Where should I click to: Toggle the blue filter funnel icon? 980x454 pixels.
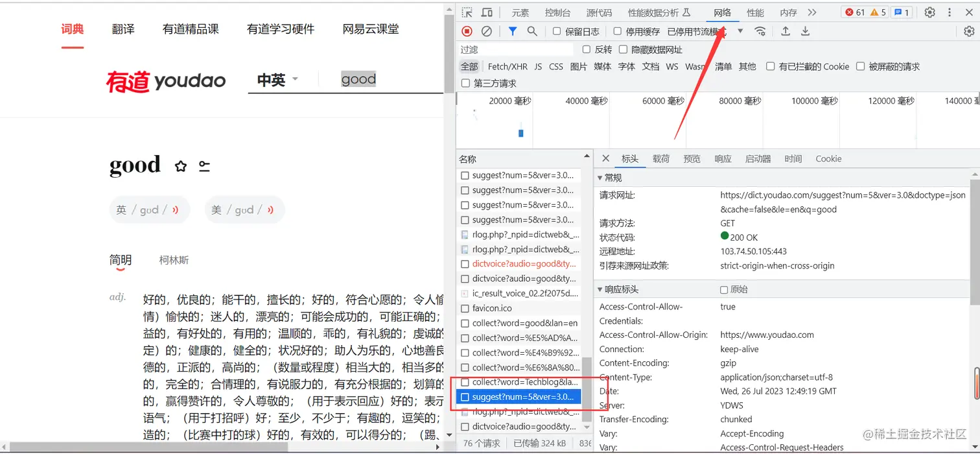512,31
